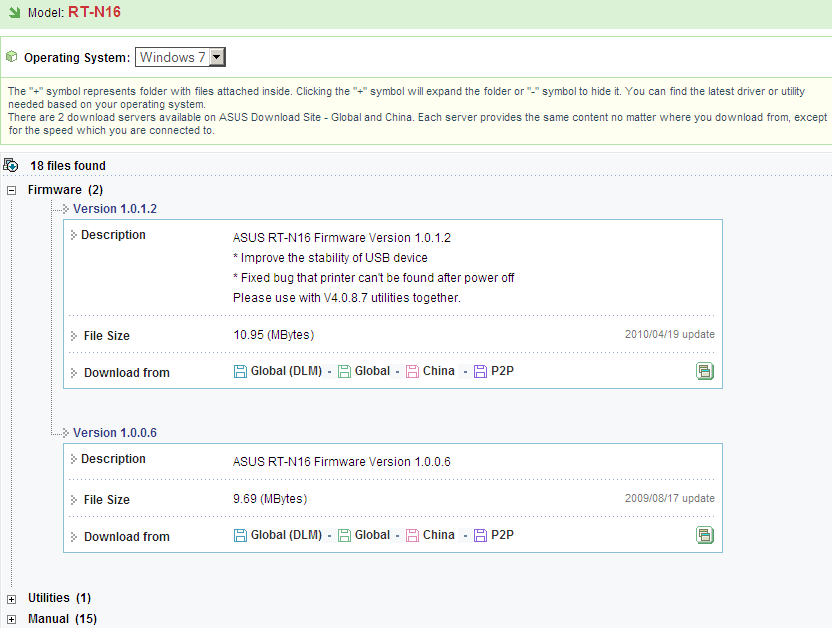Image resolution: width=832 pixels, height=628 pixels.
Task: Download version 1.0.1.2 via P2P
Action: pyautogui.click(x=502, y=371)
